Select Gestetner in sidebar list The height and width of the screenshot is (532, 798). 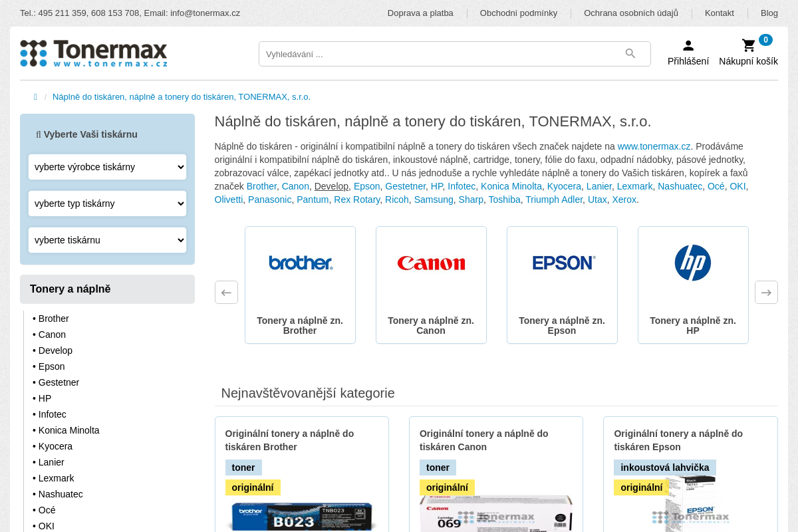59,382
